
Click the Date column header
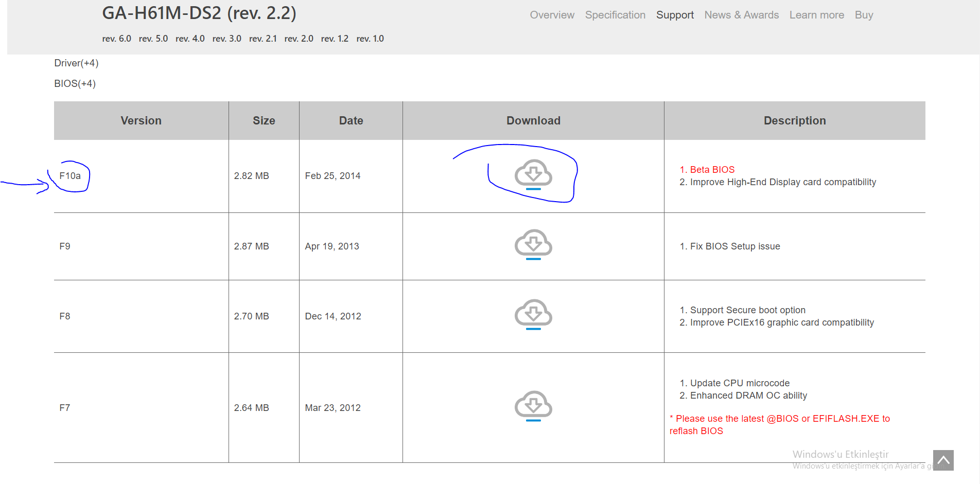coord(351,120)
